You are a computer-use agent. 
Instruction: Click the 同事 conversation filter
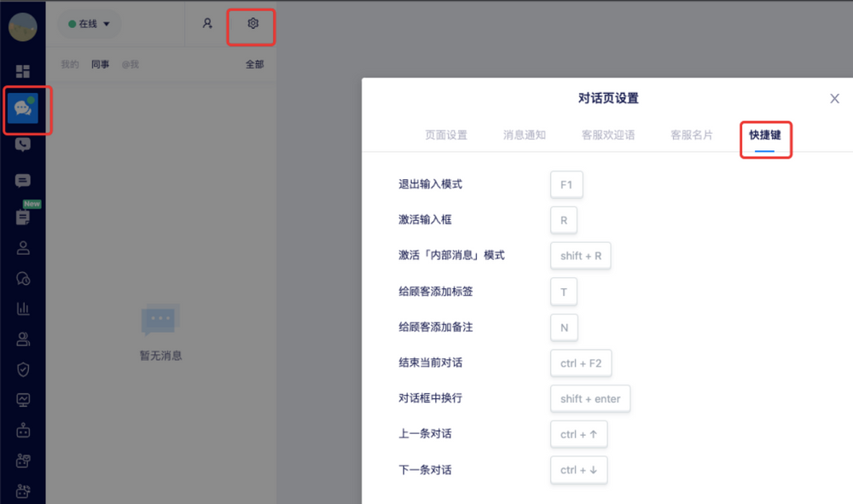(x=101, y=64)
